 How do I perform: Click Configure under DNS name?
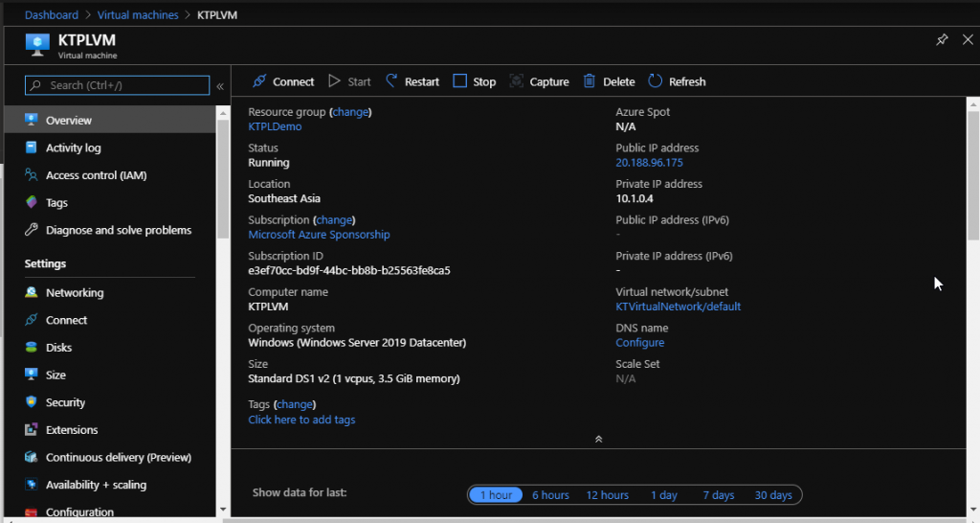pos(639,343)
